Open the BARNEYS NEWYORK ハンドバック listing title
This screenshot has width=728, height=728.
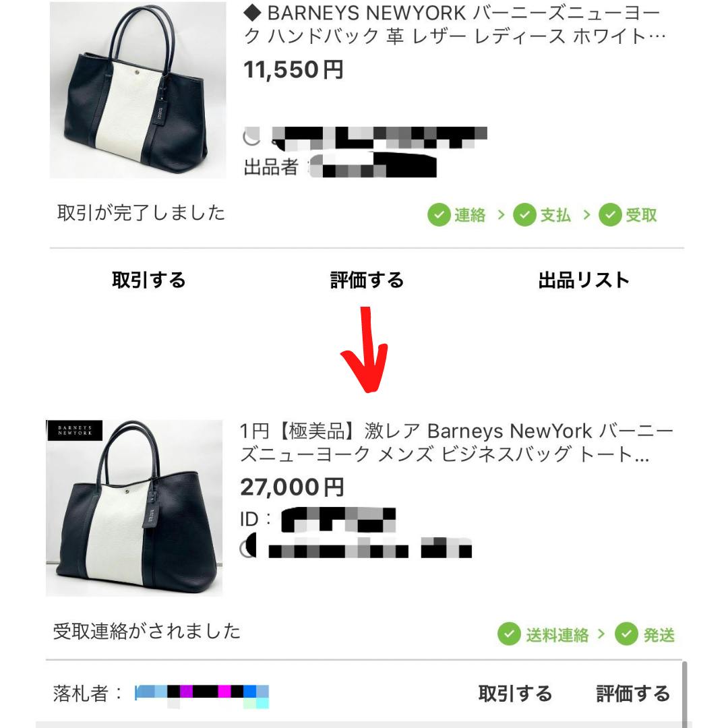(x=454, y=25)
